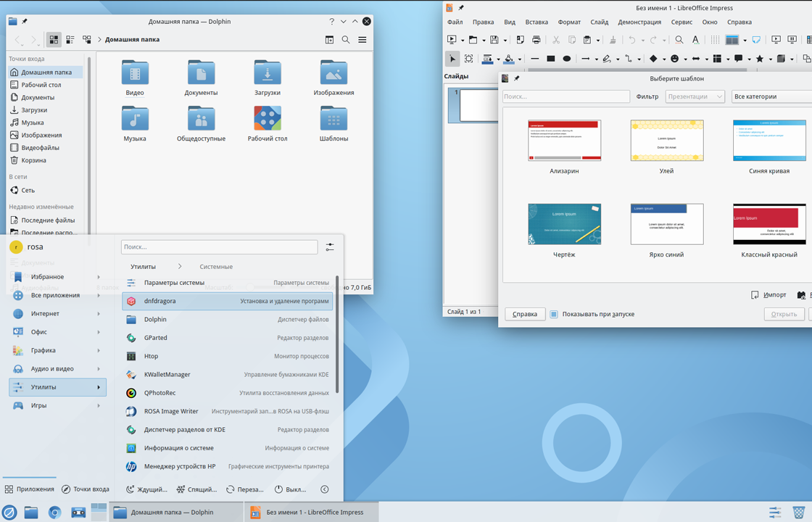Image resolution: width=812 pixels, height=522 pixels.
Task: Click the 'Импорт' button in template dialog
Action: tap(768, 295)
